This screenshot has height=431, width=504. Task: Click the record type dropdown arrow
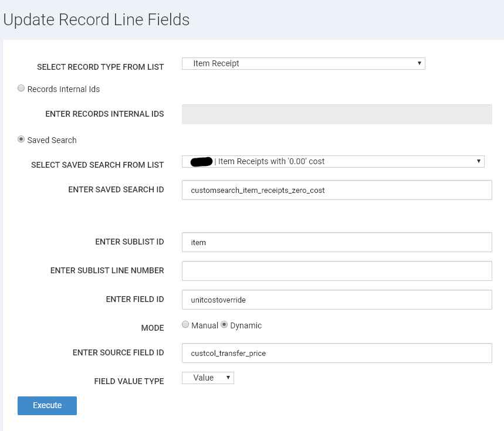click(x=419, y=63)
